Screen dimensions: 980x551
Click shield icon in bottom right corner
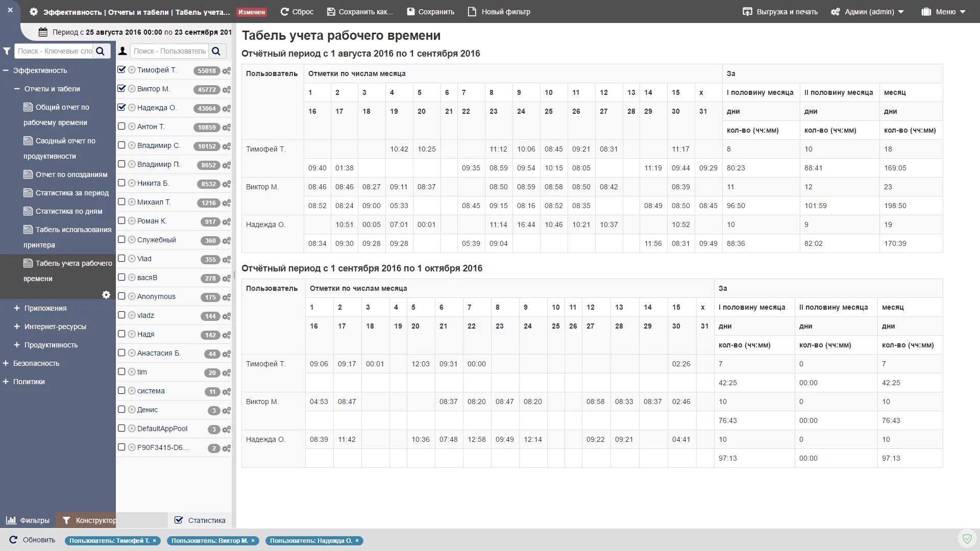[967, 539]
